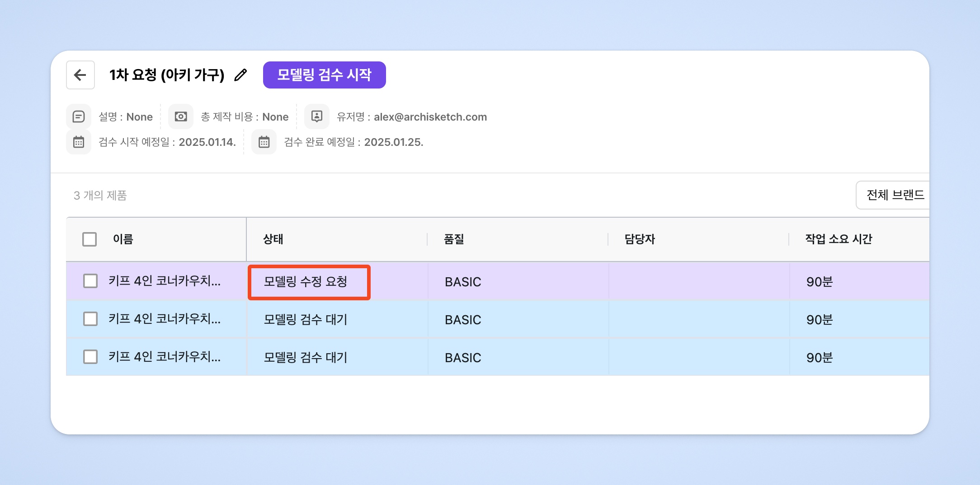
Task: Click the alex@archisketch.com user email
Action: coord(430,117)
